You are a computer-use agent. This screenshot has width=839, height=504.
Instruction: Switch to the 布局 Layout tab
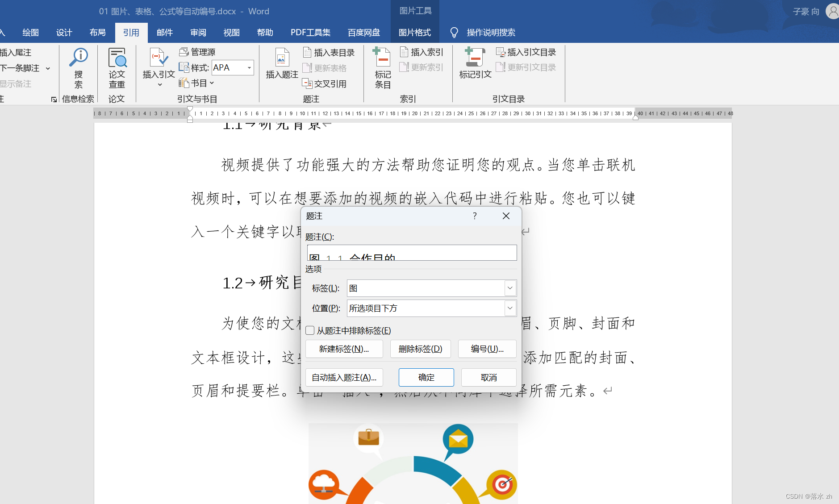(x=97, y=33)
